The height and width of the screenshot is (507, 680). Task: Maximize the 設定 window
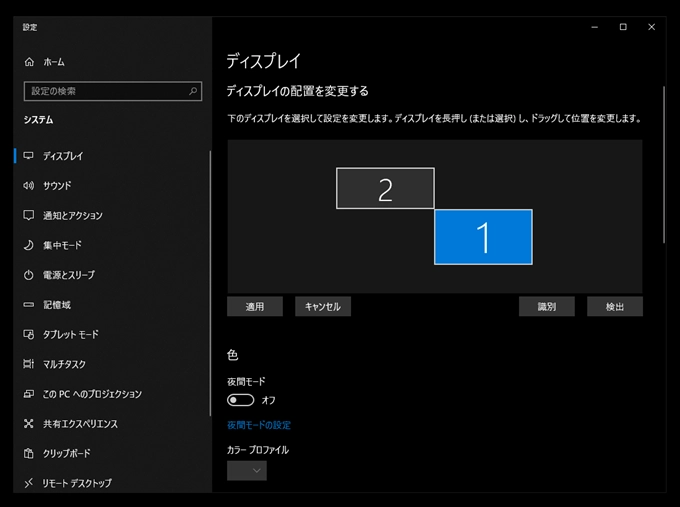(623, 27)
